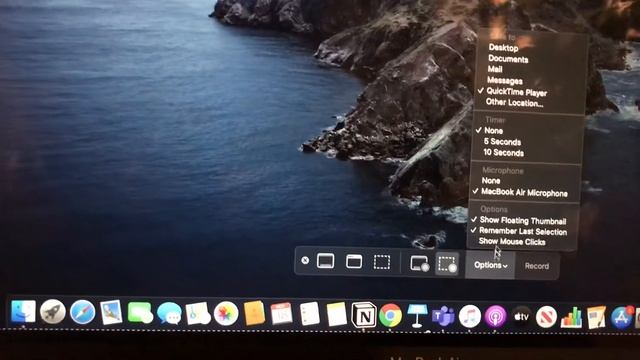Enable Show Mouse Clicks option

(x=512, y=242)
